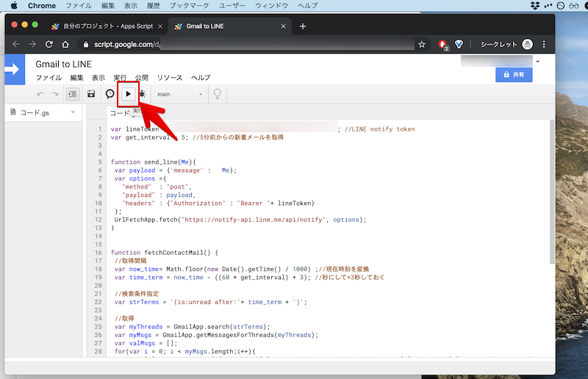Open the account dropdown arrow
The width and height of the screenshot is (588, 379).
[x=537, y=61]
